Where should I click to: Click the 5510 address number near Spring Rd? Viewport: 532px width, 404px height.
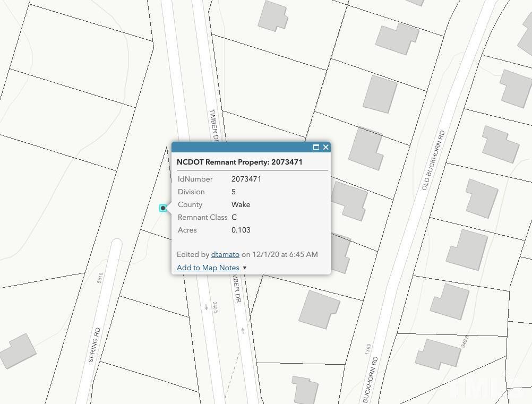point(100,278)
